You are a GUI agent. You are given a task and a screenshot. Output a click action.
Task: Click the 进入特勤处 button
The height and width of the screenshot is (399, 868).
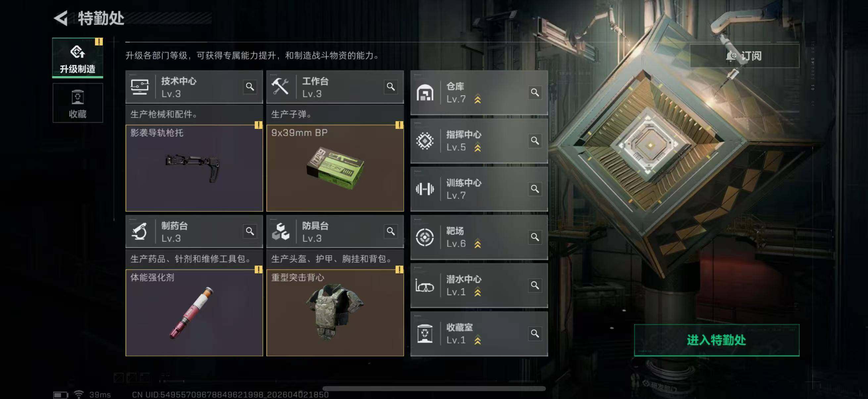tap(716, 340)
